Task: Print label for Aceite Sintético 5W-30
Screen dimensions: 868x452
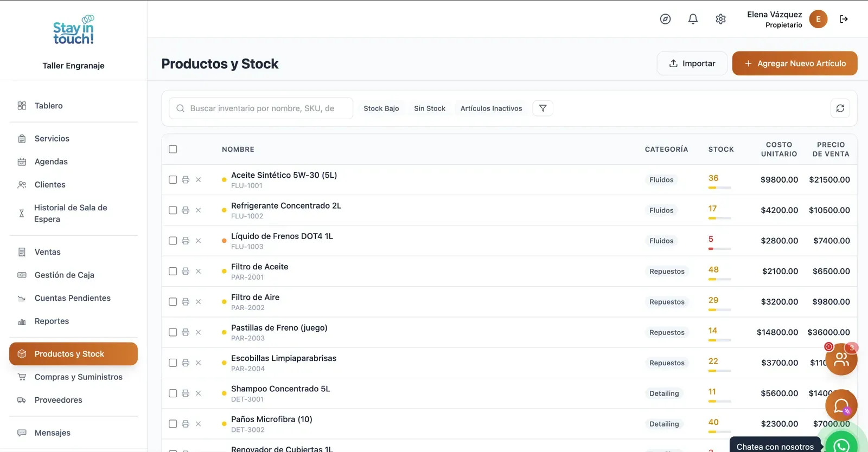Action: (186, 180)
